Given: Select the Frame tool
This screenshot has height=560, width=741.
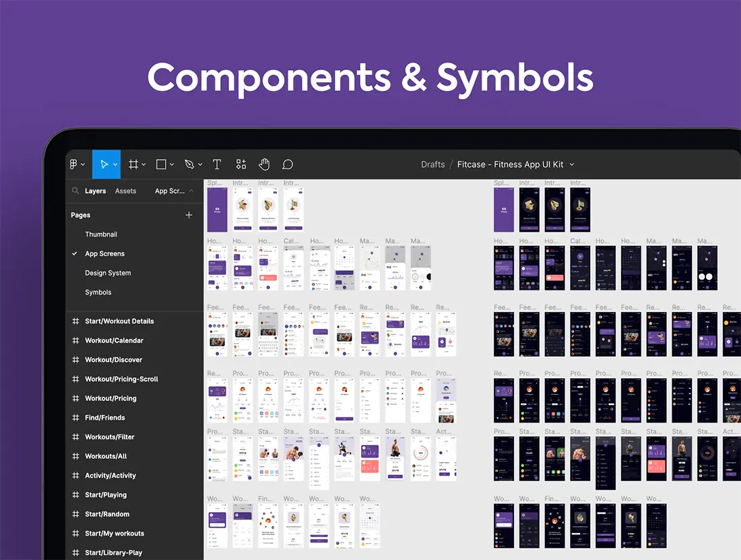Looking at the screenshot, I should [133, 164].
